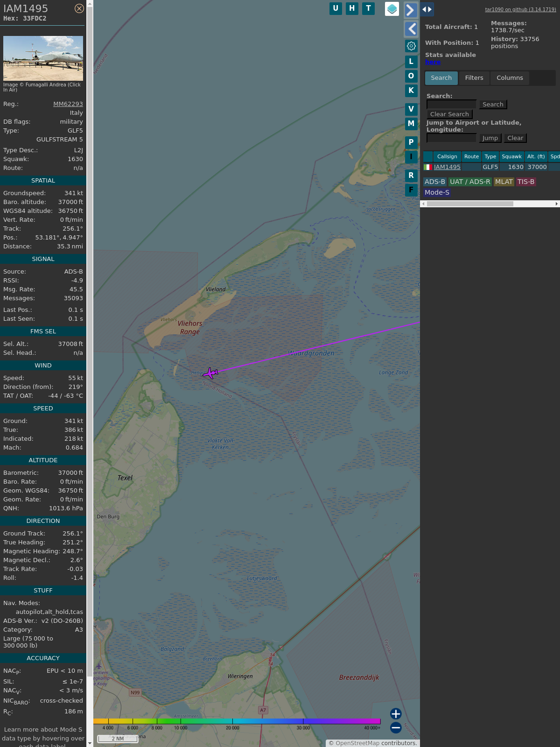Focus the Search text input field
The height and width of the screenshot is (747, 560).
click(x=452, y=105)
